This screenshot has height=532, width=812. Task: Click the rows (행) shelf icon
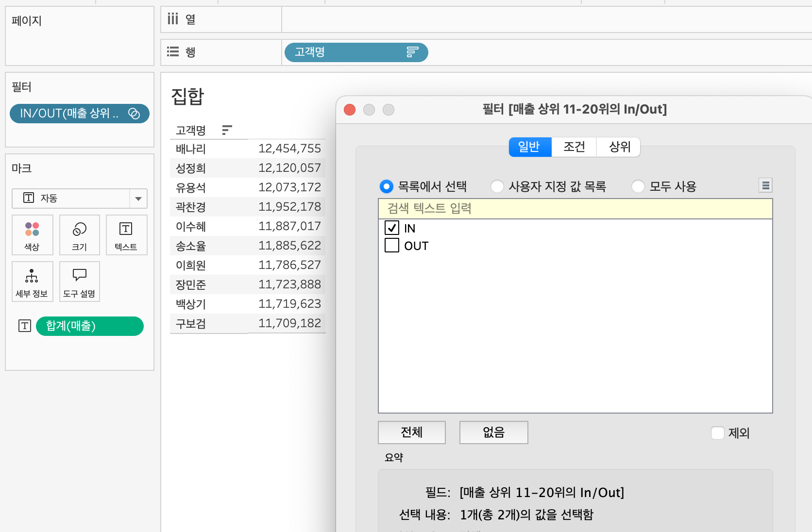(x=173, y=51)
